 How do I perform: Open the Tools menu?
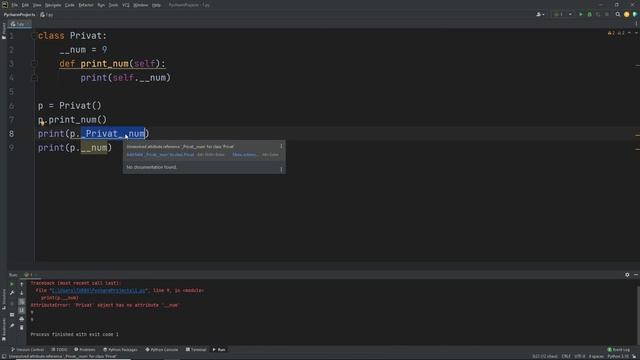click(113, 5)
